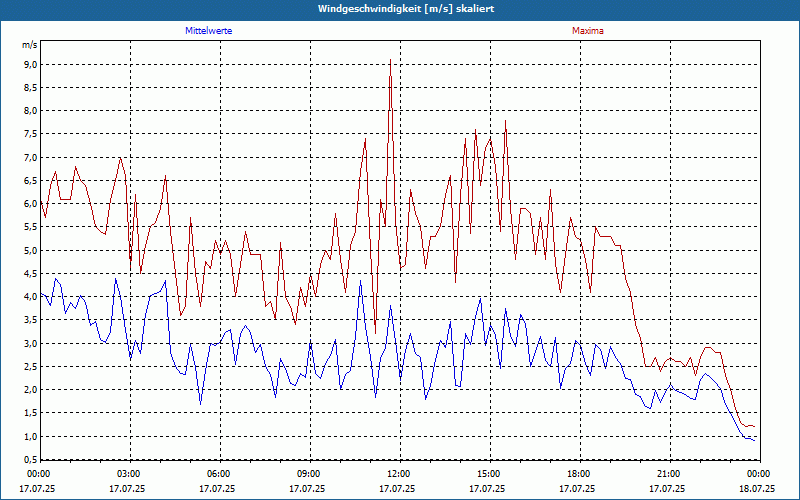The image size is (800, 500).
Task: Click the 9,0 y-axis label
Action: click(31, 64)
